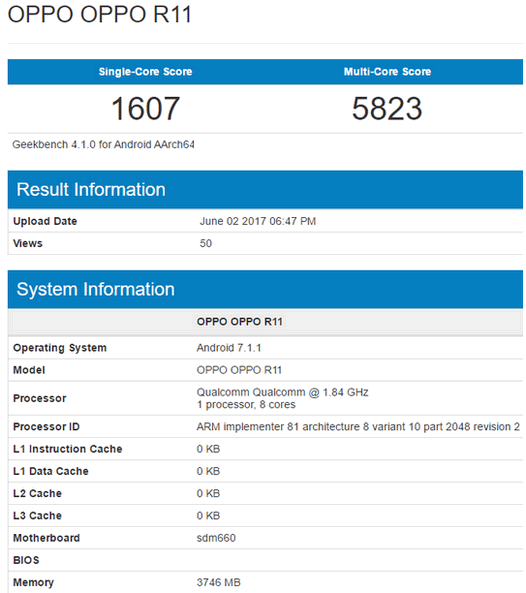Click the L3 Cache label
This screenshot has width=526, height=593.
(37, 516)
